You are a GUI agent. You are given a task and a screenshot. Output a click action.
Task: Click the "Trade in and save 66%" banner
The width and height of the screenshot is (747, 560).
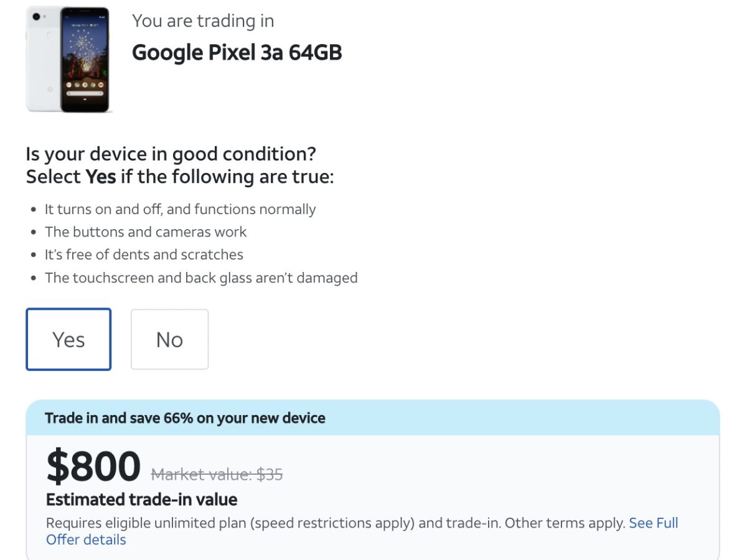click(x=185, y=418)
